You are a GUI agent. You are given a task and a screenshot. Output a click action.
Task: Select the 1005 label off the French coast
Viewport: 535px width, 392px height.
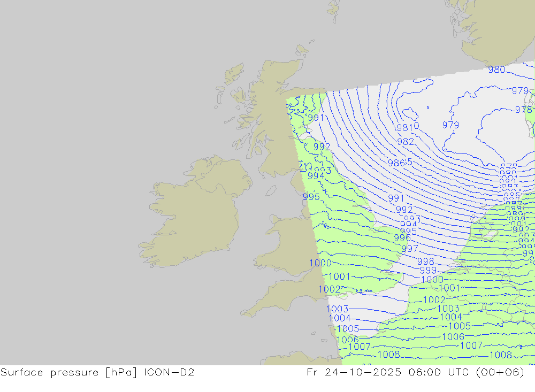348,329
